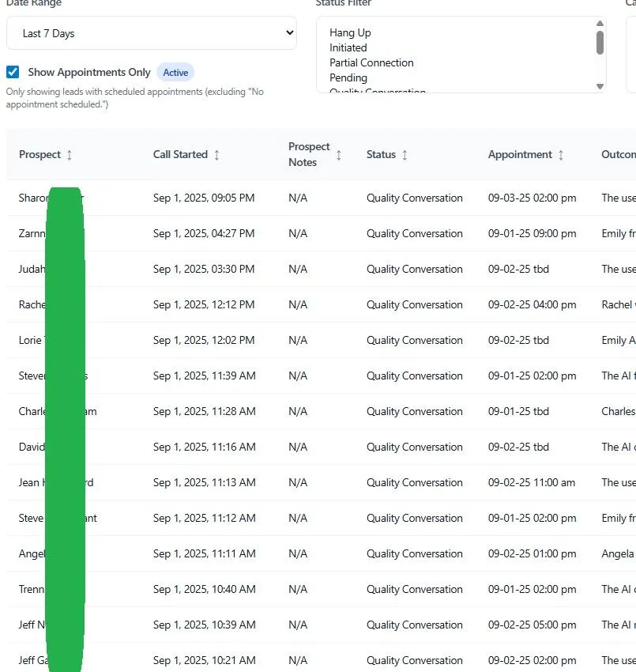The height and width of the screenshot is (672, 636).
Task: Select Hang Up in status filter
Action: coord(350,32)
